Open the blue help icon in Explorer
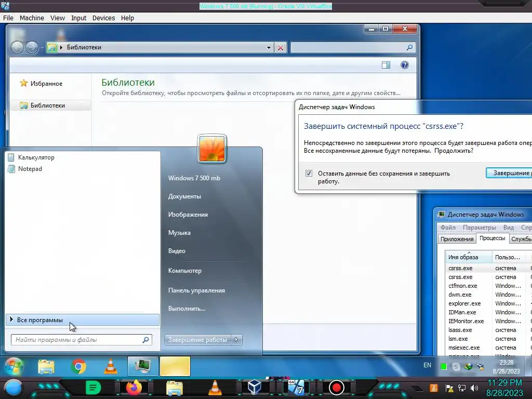Image resolution: width=532 pixels, height=399 pixels. (404, 65)
